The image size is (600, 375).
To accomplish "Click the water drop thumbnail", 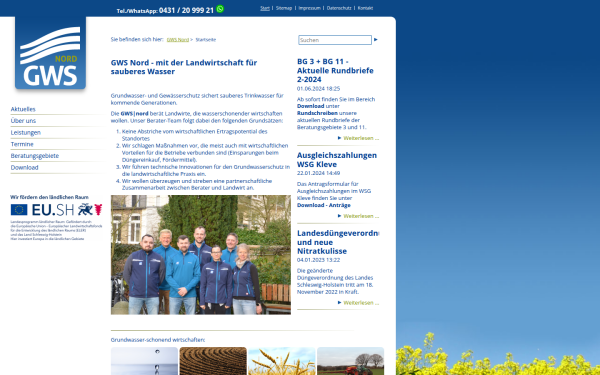I will (x=144, y=361).
